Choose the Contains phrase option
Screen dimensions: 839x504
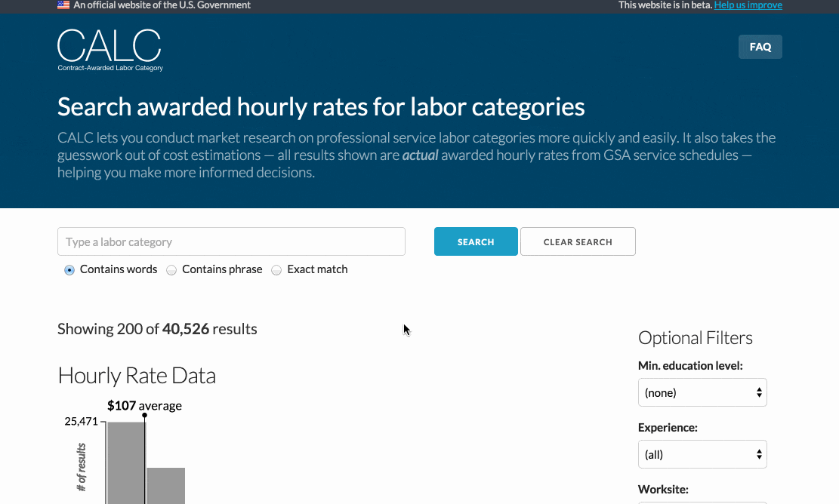[x=171, y=270]
